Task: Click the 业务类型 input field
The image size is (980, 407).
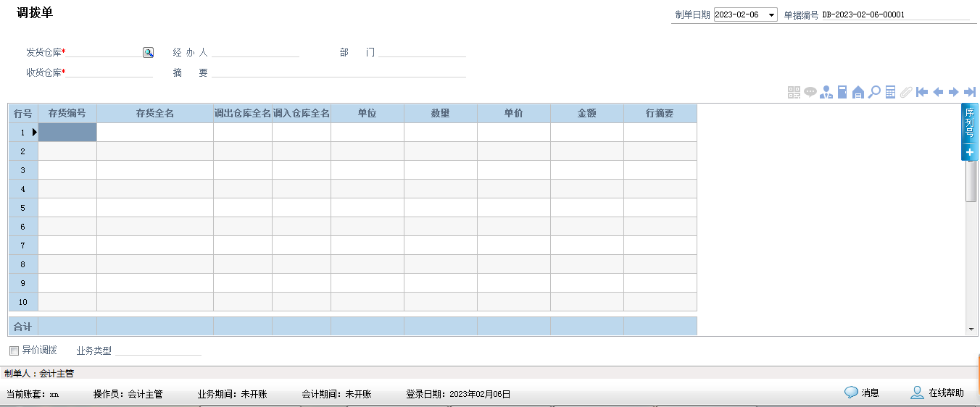Action: tap(158, 351)
